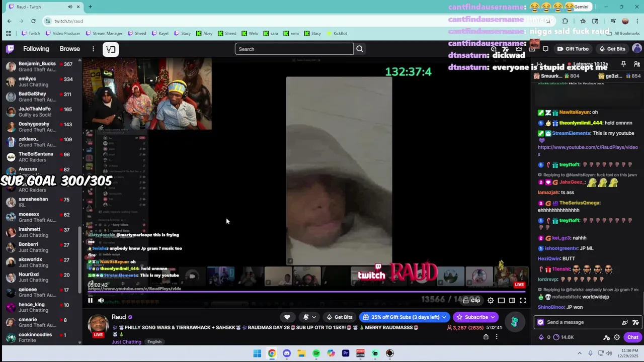Viewport: 644px width, 362px height.
Task: Open channel points balance 14.6K
Action: pos(563,337)
